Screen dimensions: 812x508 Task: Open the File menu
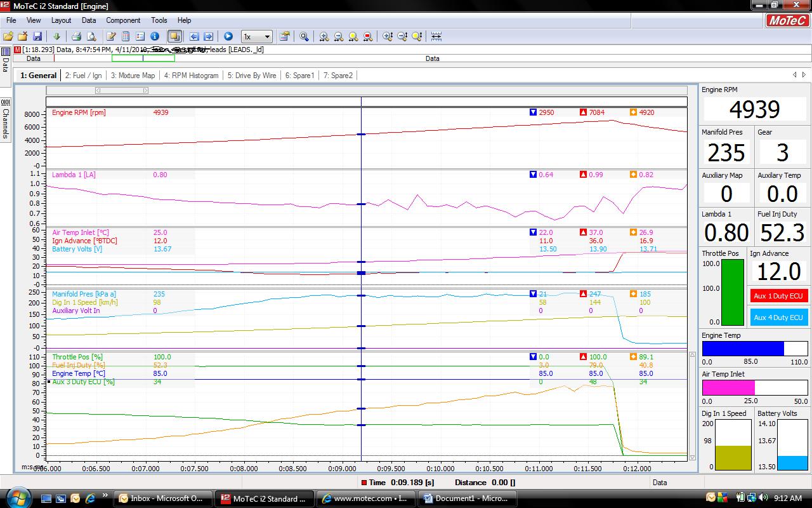[x=11, y=20]
